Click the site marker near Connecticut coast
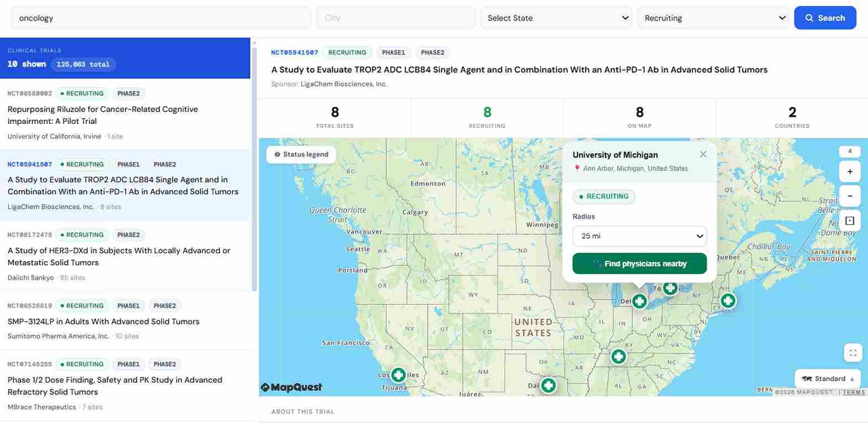The image size is (868, 423). pyautogui.click(x=728, y=301)
